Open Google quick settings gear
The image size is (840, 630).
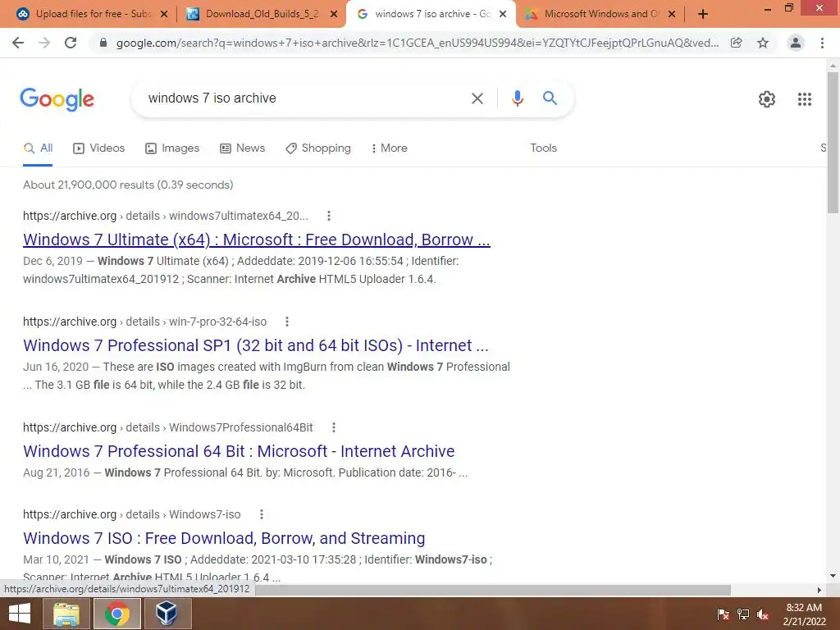coord(767,99)
